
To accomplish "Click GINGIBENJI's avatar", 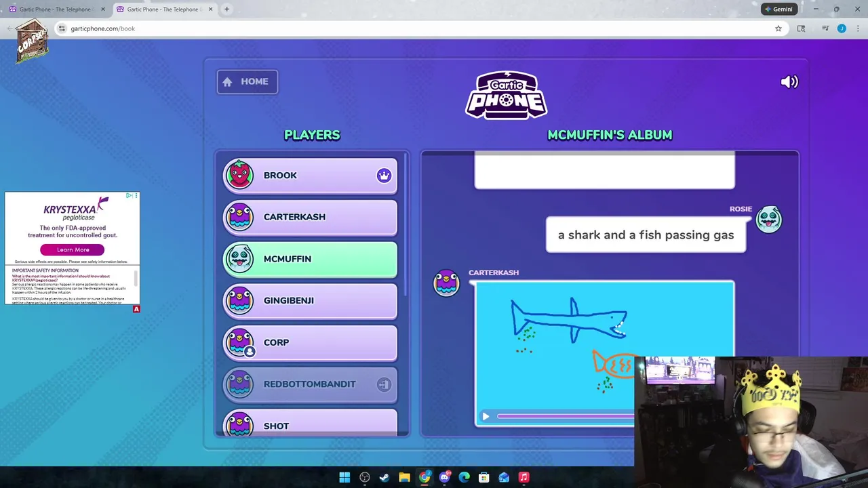I will point(239,300).
